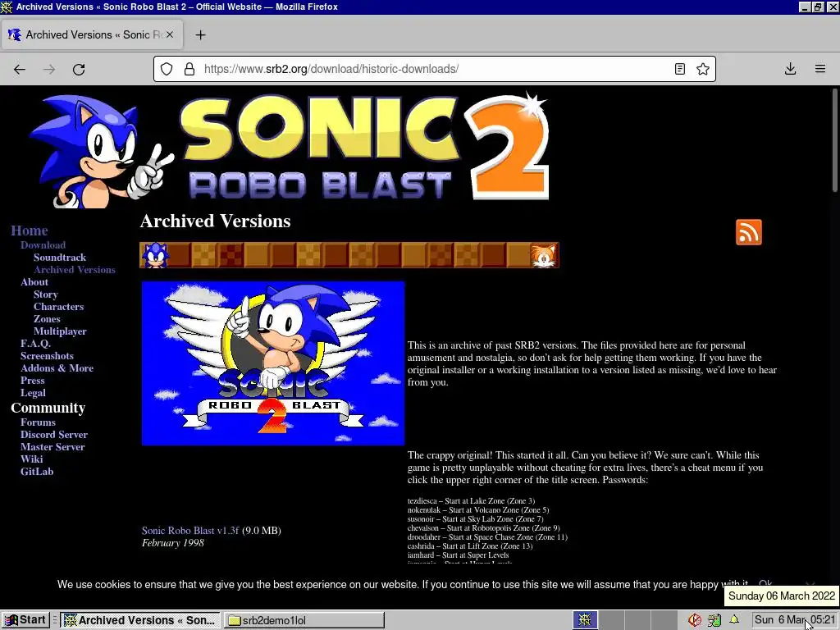Click the orange RSS feed icon
The height and width of the screenshot is (630, 840).
(x=748, y=232)
